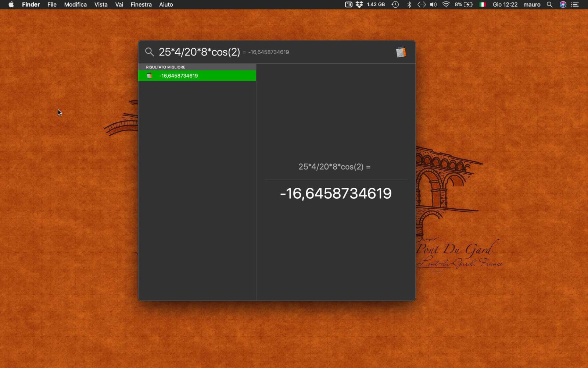588x368 pixels.
Task: Open the Wi-Fi status menu
Action: 446,4
